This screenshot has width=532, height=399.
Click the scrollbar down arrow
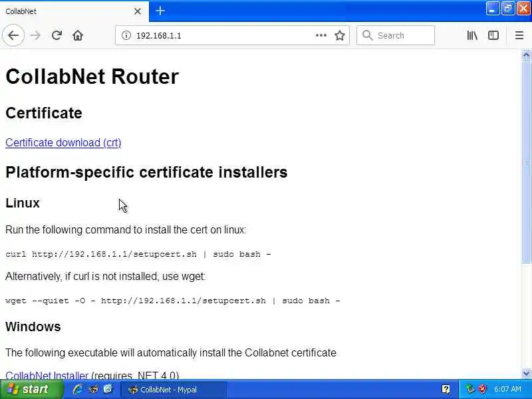point(526,374)
